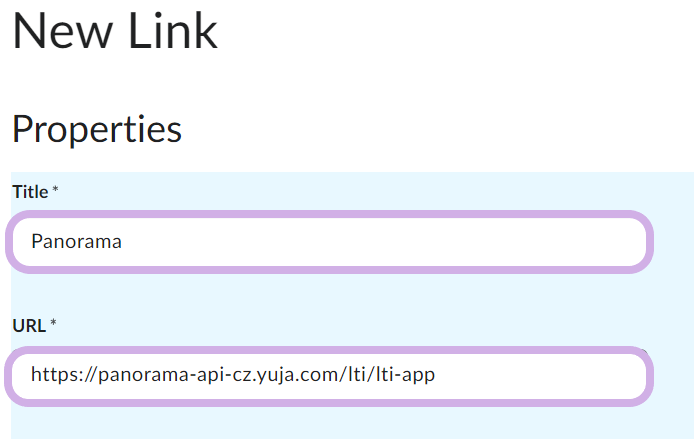
Task: Click the required asterisk beside Title
Action: 56,190
